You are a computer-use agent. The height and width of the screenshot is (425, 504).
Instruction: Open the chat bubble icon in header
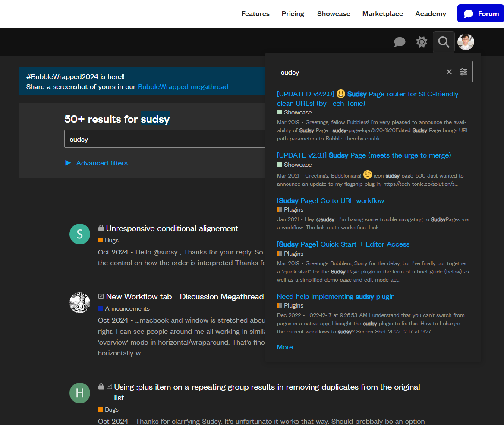click(x=400, y=42)
